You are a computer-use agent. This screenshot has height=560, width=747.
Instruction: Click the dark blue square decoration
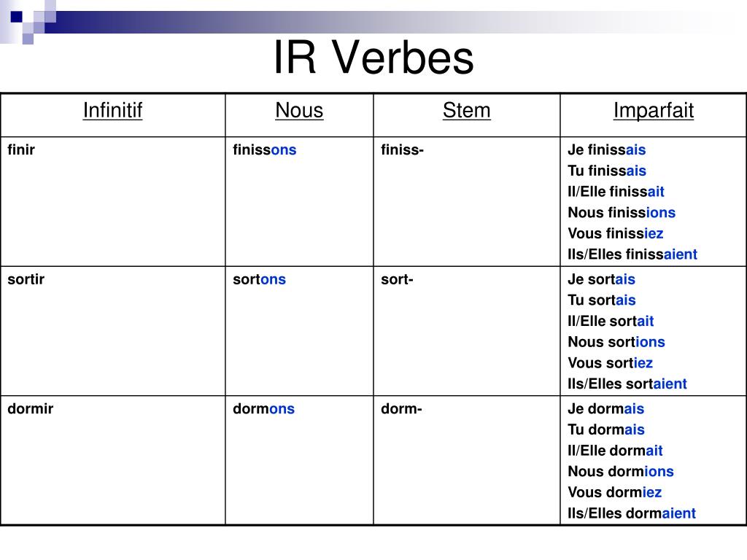(x=16, y=17)
